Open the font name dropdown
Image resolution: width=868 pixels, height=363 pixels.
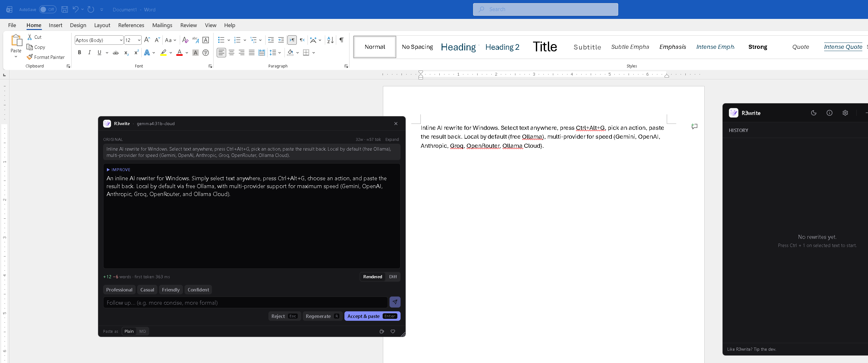point(121,40)
